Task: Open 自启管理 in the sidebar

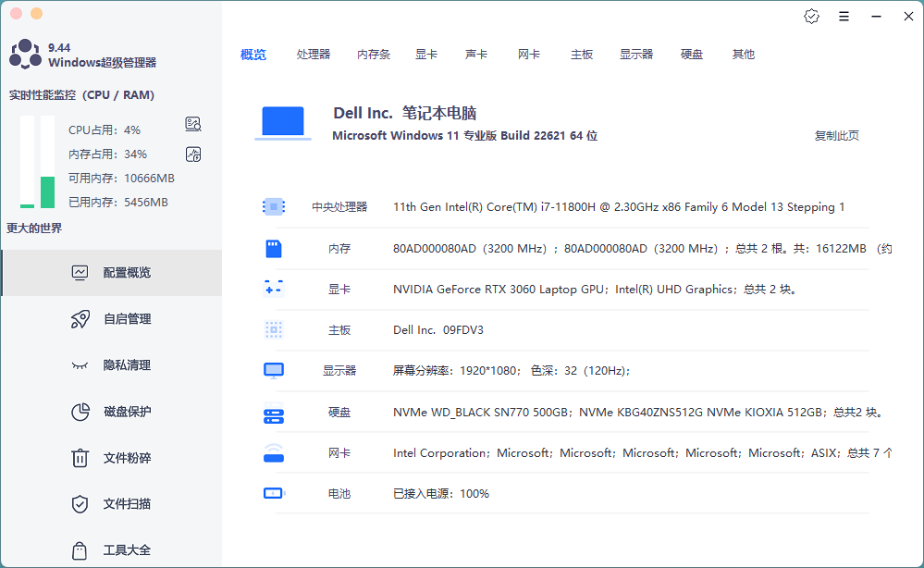Action: coord(112,319)
